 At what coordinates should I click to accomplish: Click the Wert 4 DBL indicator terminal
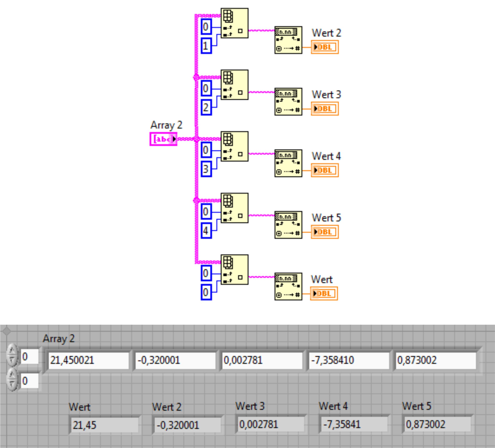325,170
